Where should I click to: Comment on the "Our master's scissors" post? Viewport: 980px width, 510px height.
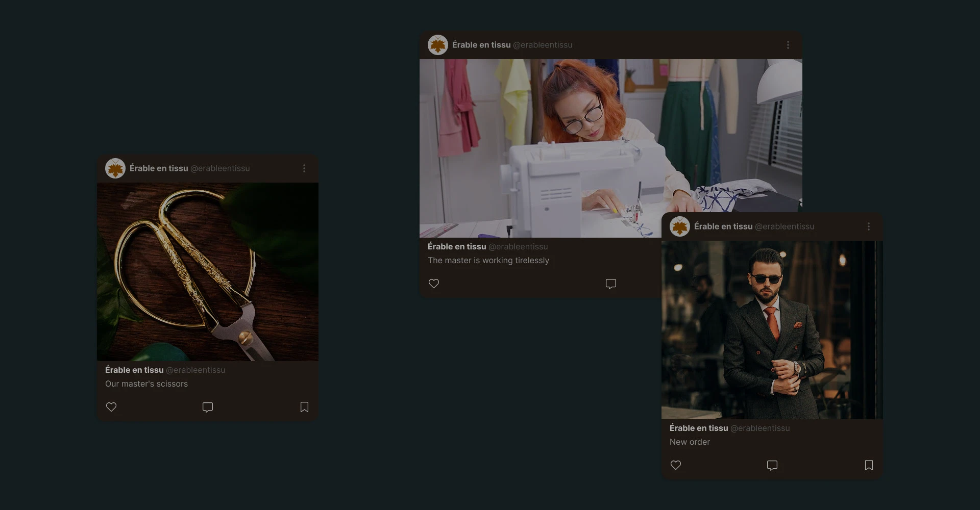208,407
